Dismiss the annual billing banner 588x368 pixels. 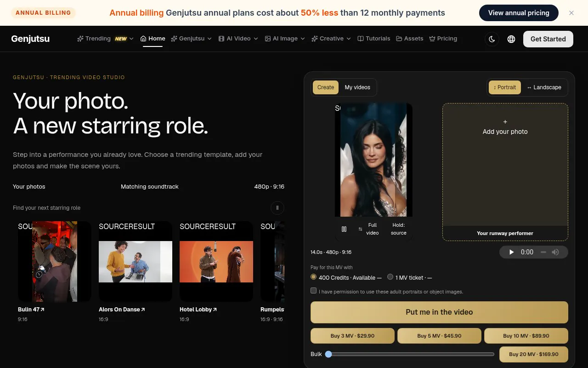(571, 13)
